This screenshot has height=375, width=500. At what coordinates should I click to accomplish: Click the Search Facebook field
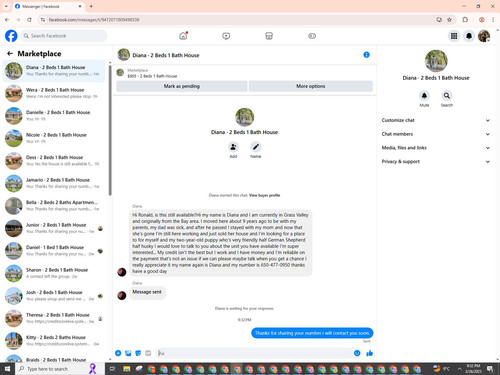(64, 36)
